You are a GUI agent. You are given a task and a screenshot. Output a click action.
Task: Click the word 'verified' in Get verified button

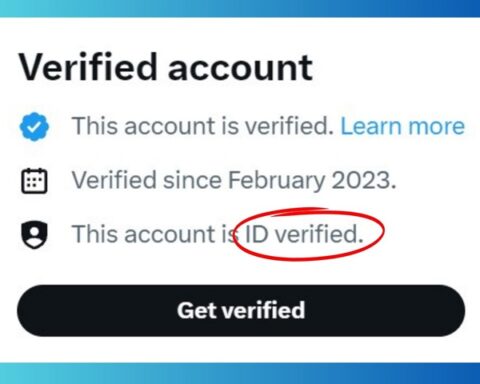(264, 310)
